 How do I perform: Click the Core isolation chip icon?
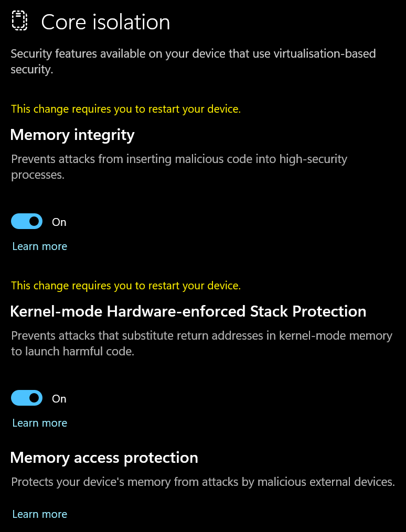[19, 21]
